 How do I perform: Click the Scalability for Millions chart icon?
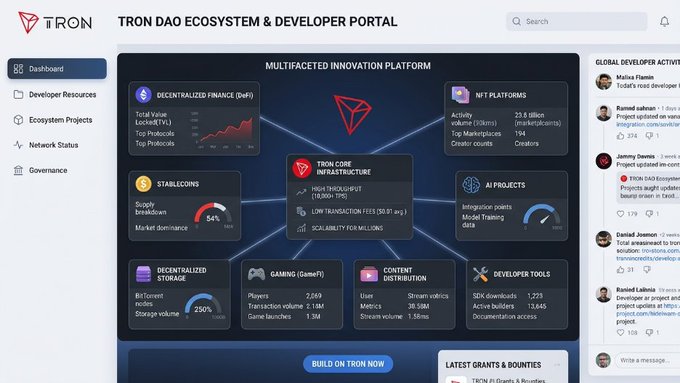[x=301, y=228]
